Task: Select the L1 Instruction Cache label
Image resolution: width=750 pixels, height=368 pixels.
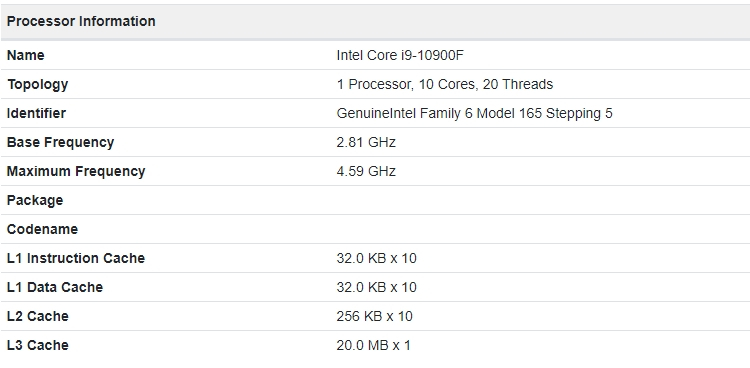Action: [76, 258]
